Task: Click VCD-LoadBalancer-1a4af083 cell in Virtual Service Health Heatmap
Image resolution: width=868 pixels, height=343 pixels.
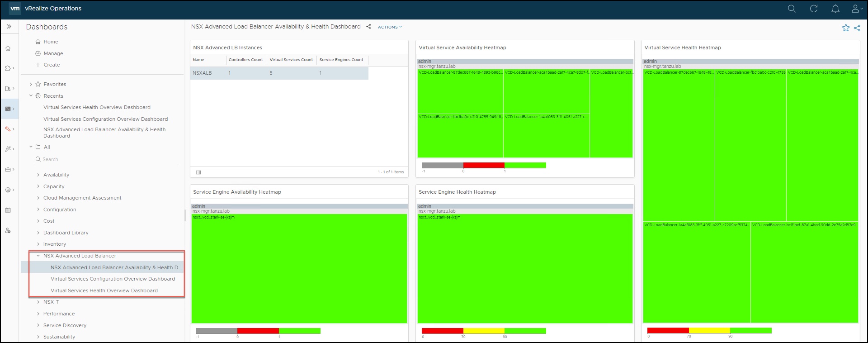Action: 697,272
